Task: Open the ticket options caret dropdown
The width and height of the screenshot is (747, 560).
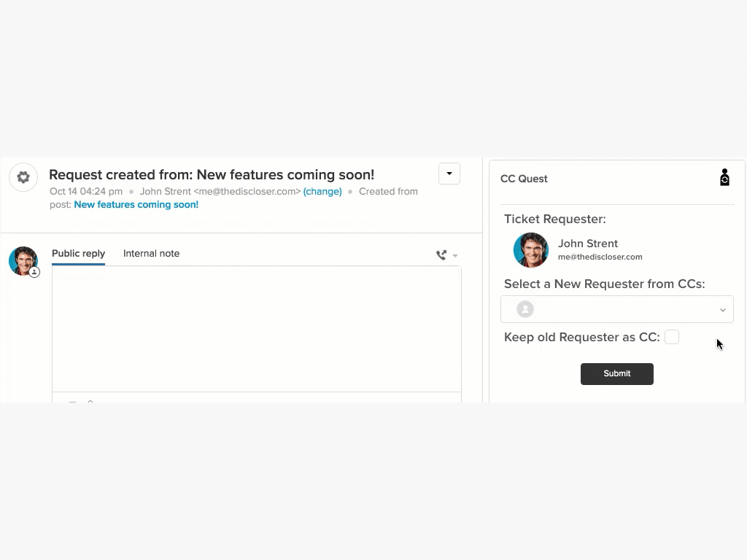Action: tap(449, 174)
